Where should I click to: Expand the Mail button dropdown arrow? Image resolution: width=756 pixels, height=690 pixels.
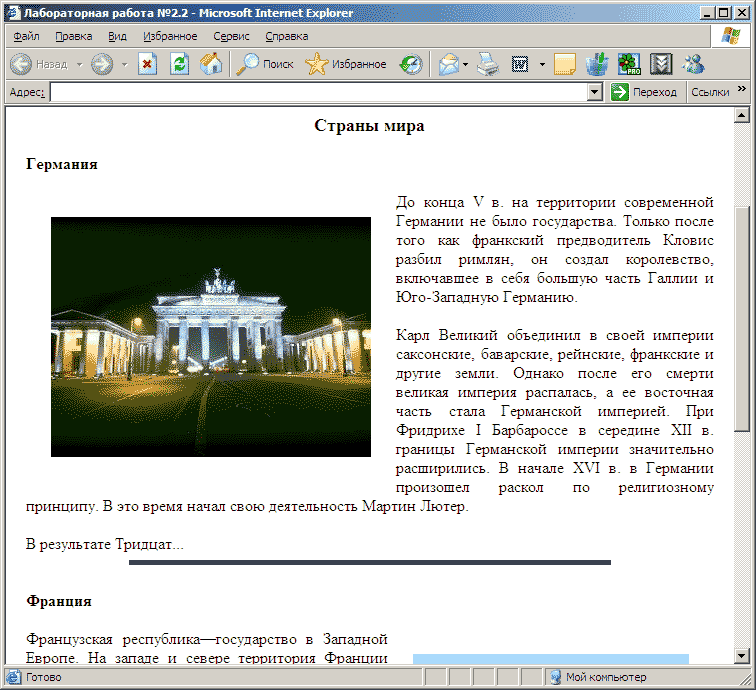465,64
